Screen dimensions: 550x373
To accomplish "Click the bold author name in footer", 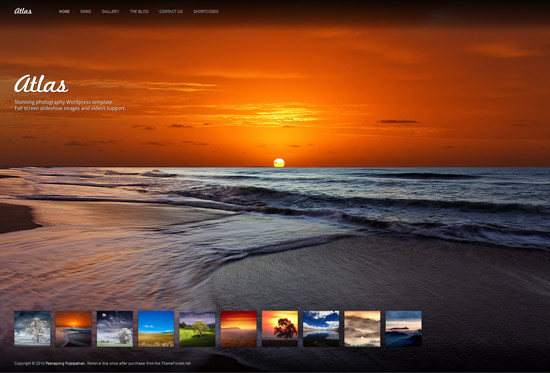I will click(x=65, y=364).
